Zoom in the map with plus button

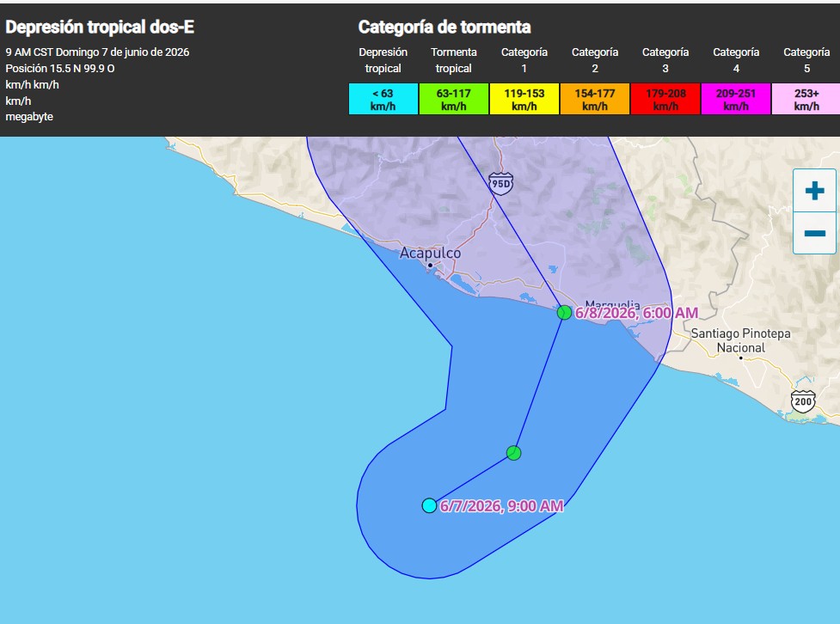[x=814, y=191]
